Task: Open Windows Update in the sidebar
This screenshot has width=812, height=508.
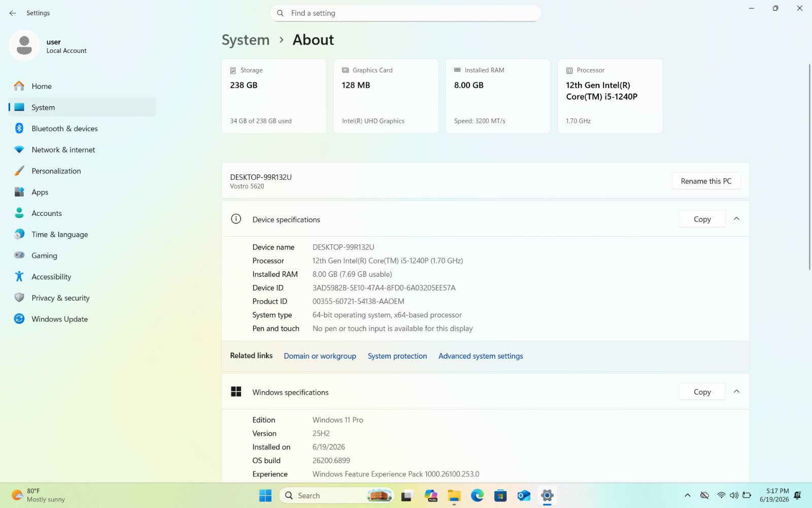Action: point(82,319)
